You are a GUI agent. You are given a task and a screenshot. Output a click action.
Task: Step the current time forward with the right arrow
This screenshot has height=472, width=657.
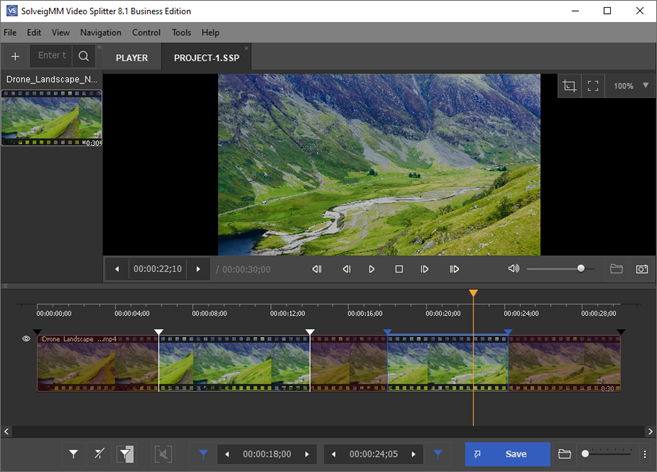coord(198,269)
